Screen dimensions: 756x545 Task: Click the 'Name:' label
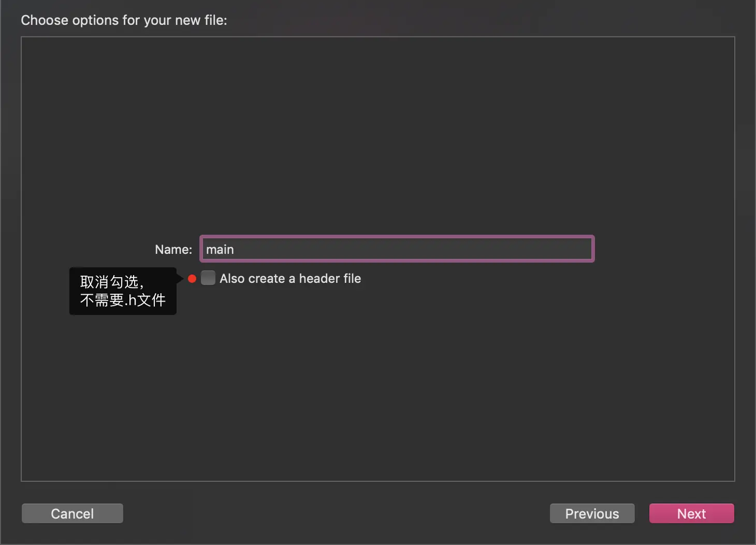(173, 250)
